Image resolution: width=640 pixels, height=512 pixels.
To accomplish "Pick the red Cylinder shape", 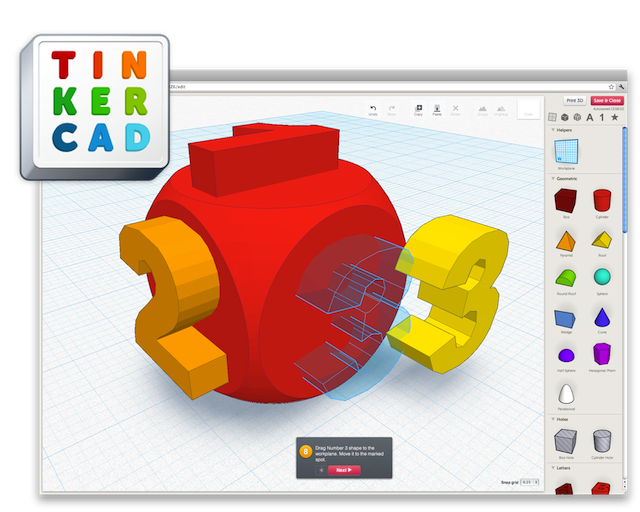I will tap(602, 200).
